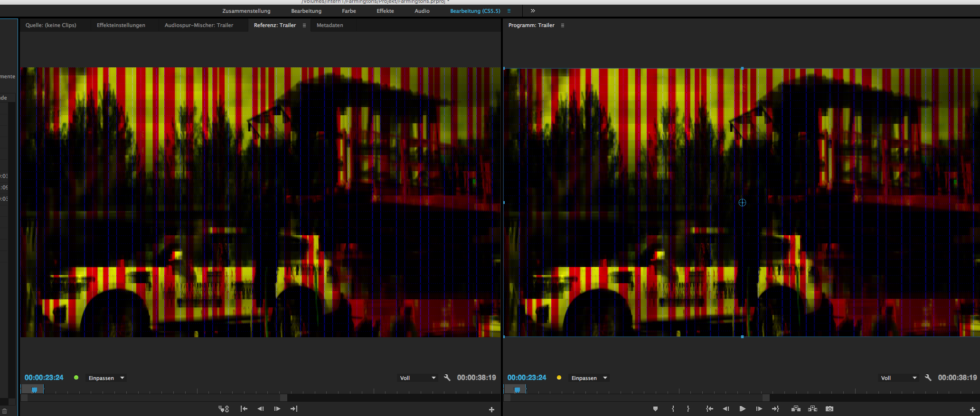Go to Out point in Program monitor
The width and height of the screenshot is (980, 416).
[x=775, y=408]
